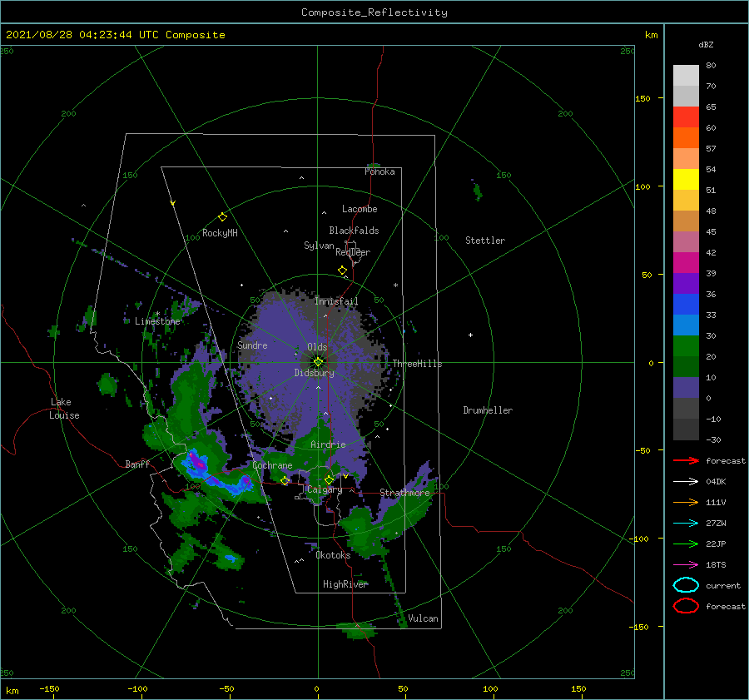749x700 pixels.
Task: Click the radar-center diamond marker below Olds
Action: pos(318,362)
